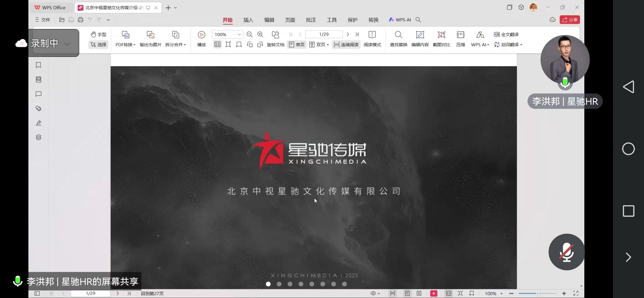Open signature panel in sidebar
The width and height of the screenshot is (644, 298).
[38, 123]
